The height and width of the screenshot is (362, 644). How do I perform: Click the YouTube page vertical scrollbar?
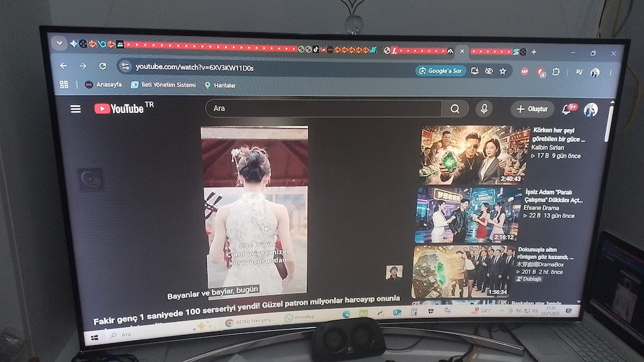(609, 124)
